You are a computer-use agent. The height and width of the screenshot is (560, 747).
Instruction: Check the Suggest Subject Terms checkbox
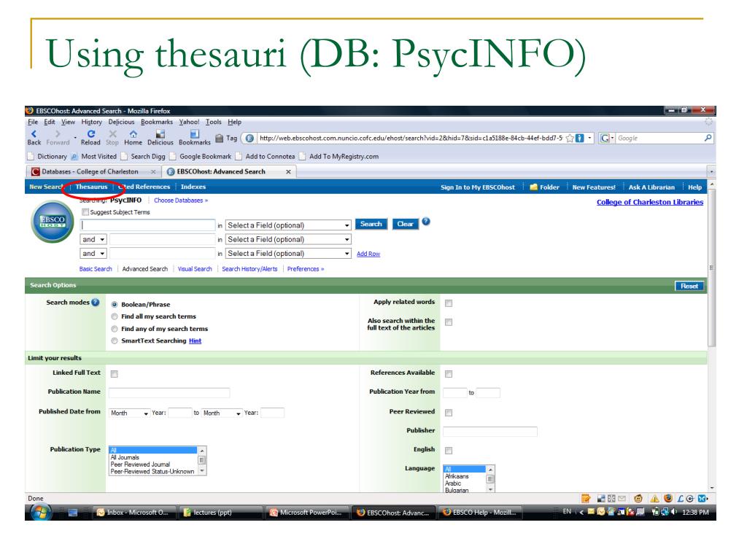(85, 212)
